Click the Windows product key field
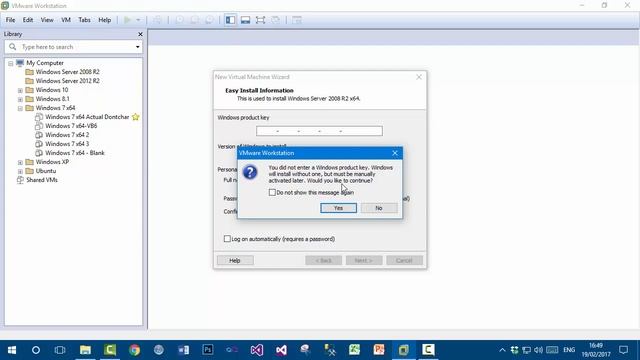Viewport: 640px width, 360px height. pyautogui.click(x=319, y=131)
